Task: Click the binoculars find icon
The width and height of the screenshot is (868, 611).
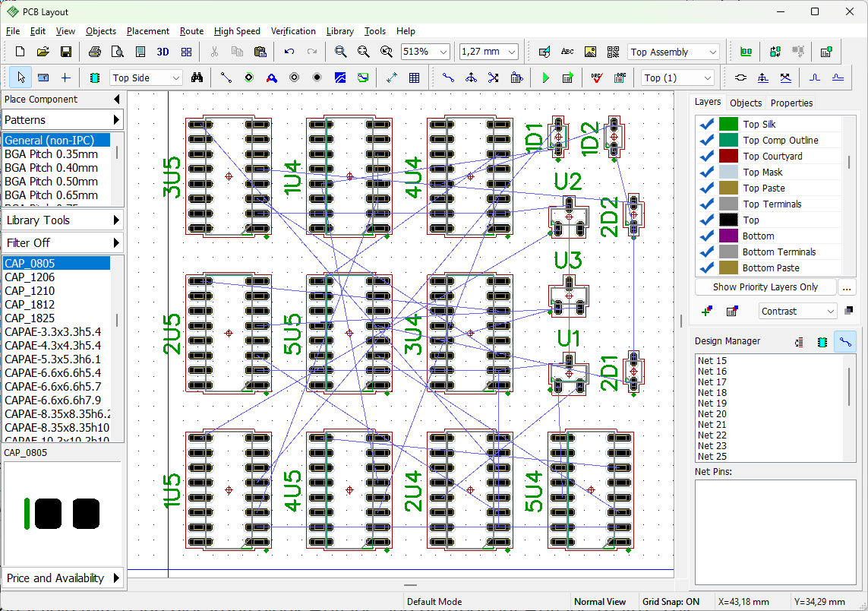Action: click(x=197, y=78)
